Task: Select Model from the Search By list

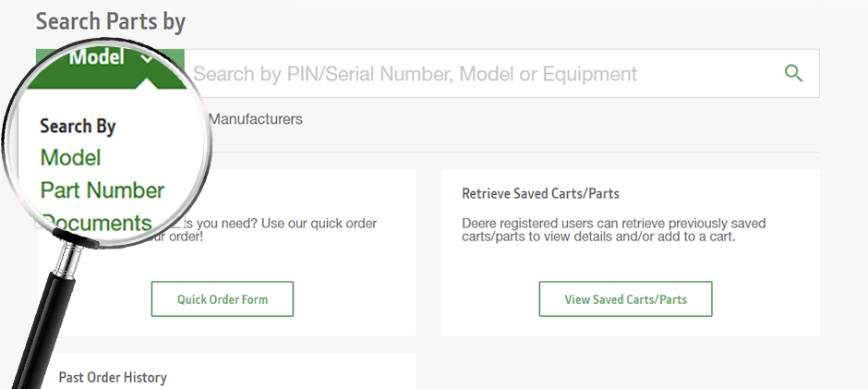Action: tap(71, 158)
